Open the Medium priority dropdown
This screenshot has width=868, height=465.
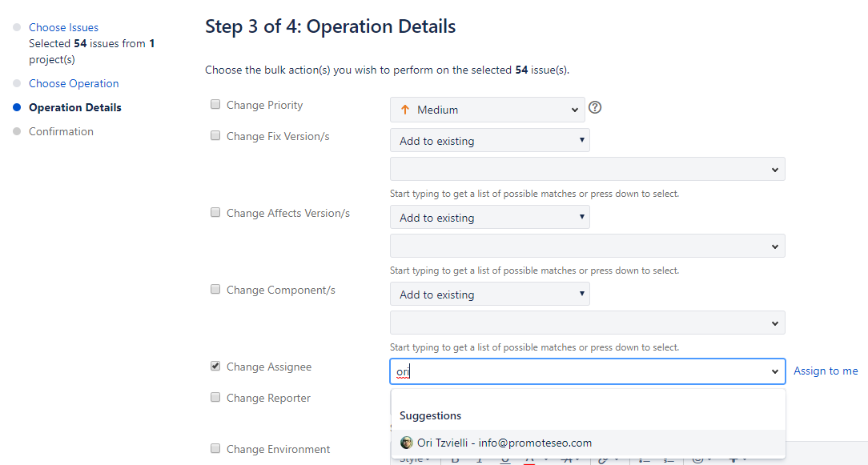(x=487, y=110)
